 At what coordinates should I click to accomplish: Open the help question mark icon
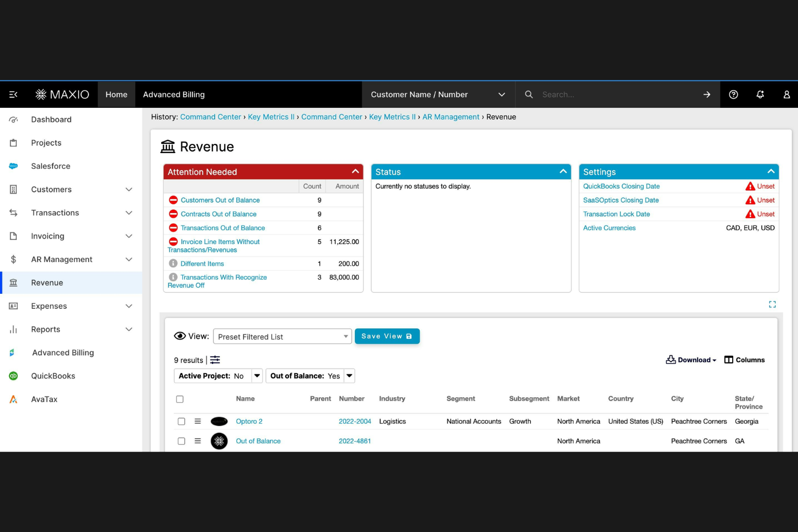tap(733, 94)
